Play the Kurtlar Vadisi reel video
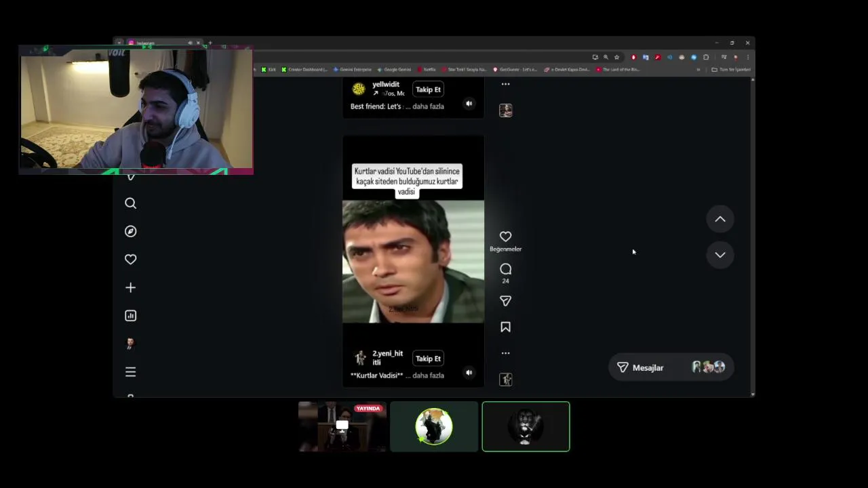Viewport: 868px width, 488px height. point(413,261)
